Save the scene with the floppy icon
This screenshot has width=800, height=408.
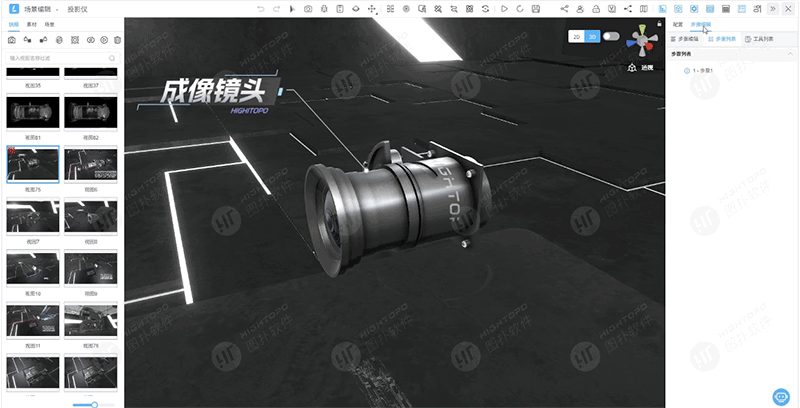pyautogui.click(x=536, y=9)
